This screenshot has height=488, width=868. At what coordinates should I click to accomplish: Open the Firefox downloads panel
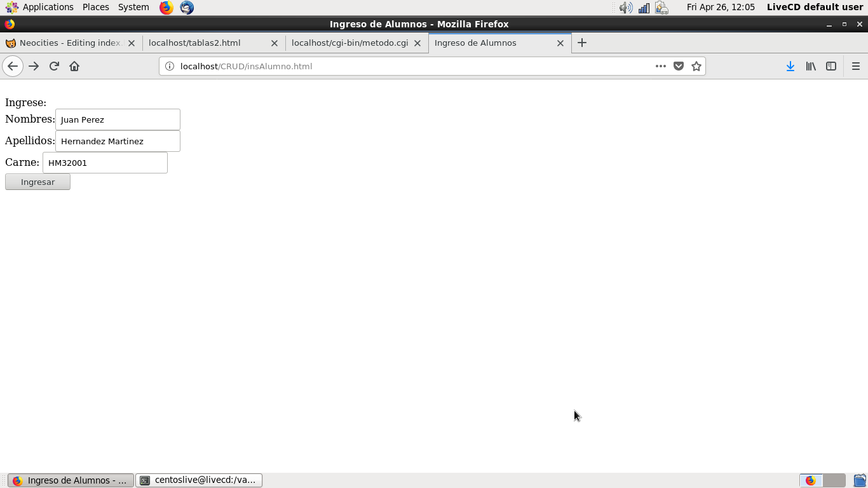coord(790,66)
